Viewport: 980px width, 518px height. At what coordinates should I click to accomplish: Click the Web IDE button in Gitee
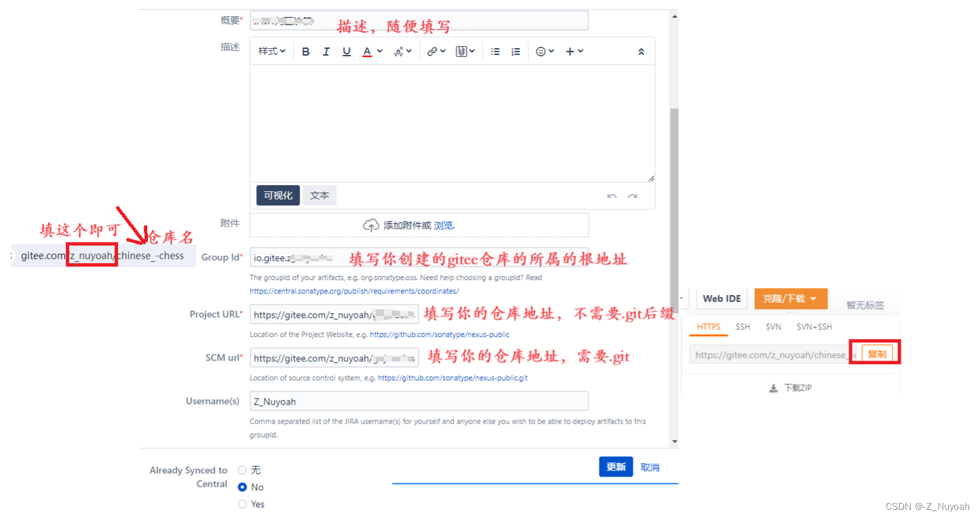[722, 298]
